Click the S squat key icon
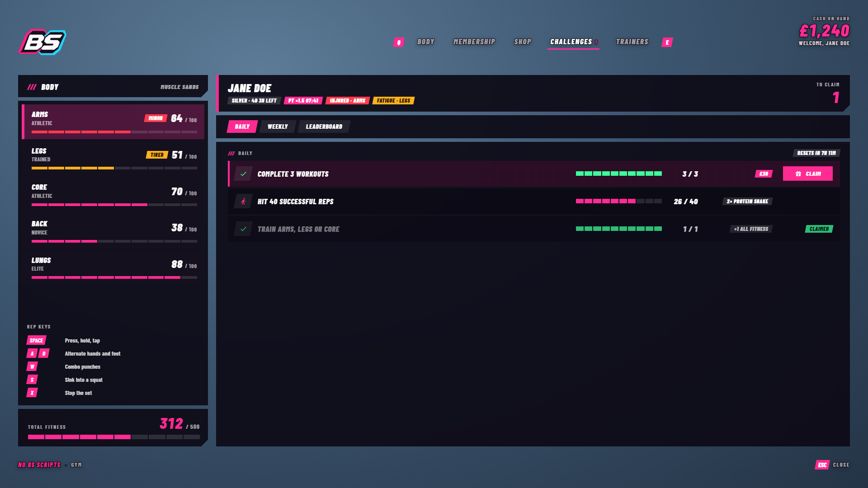Image resolution: width=868 pixels, height=488 pixels. [32, 380]
